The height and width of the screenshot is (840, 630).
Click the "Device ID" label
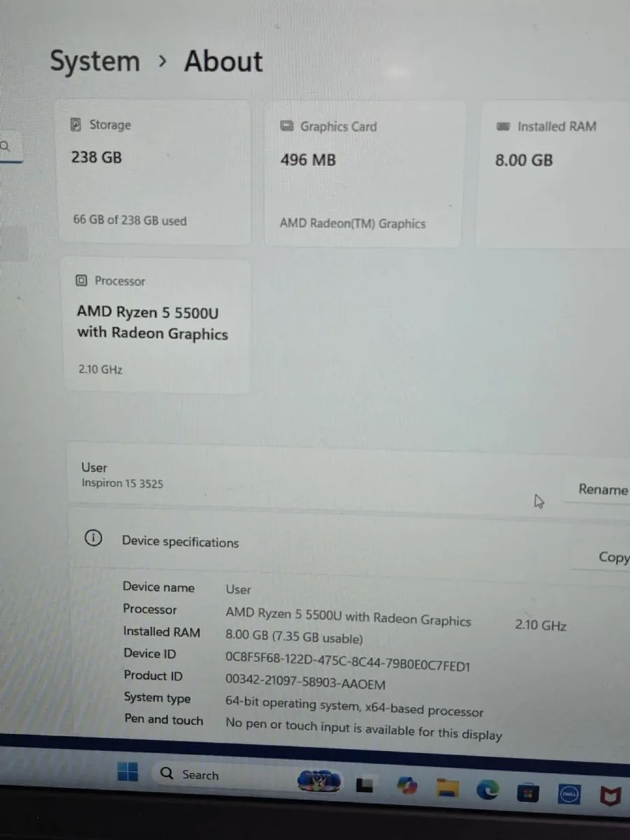tap(150, 653)
